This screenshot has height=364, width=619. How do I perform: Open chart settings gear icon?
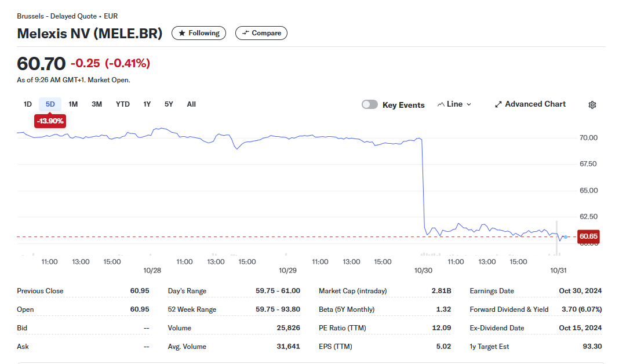[592, 105]
